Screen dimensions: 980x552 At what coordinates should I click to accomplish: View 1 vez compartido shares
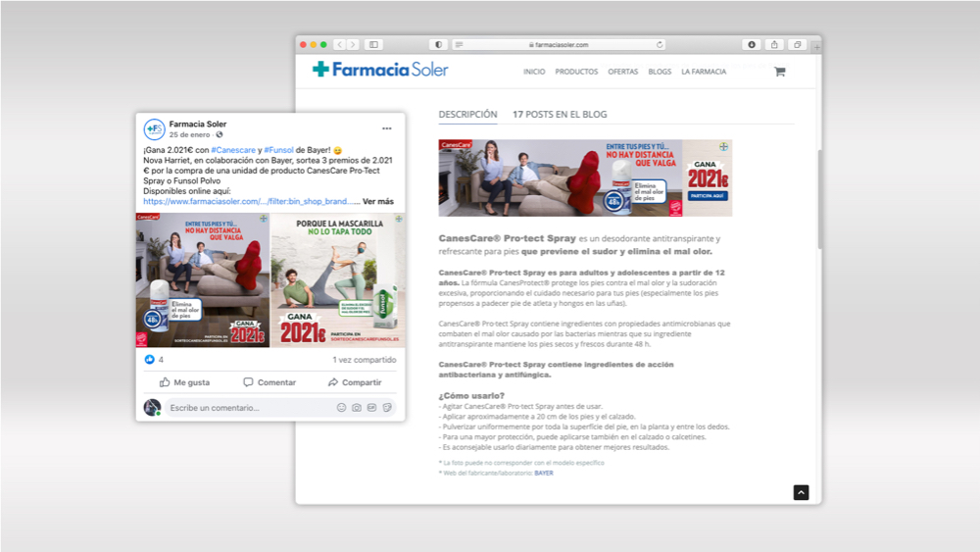point(365,360)
